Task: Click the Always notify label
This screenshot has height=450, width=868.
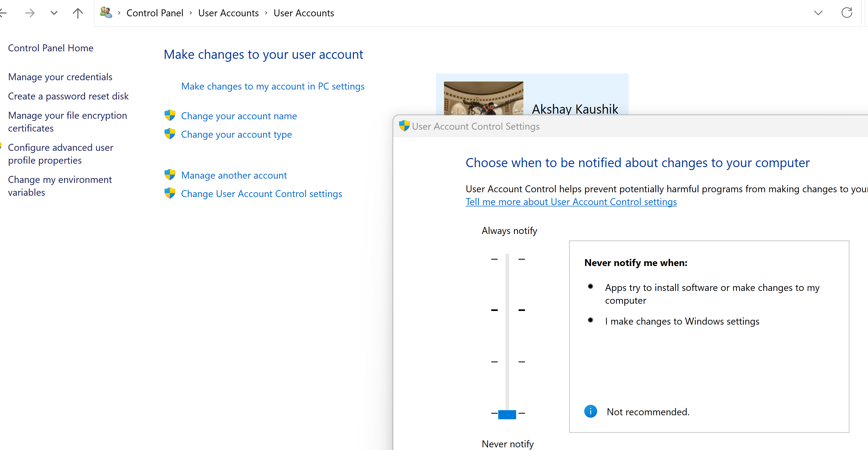Action: (x=509, y=231)
